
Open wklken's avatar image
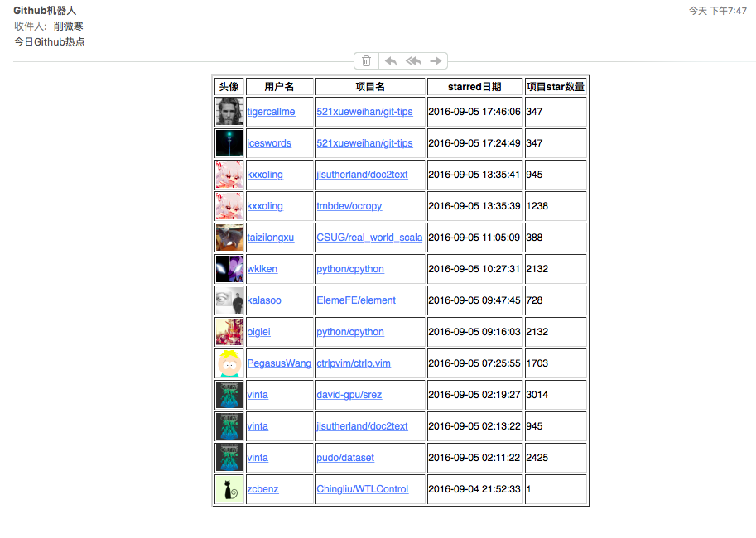point(229,269)
